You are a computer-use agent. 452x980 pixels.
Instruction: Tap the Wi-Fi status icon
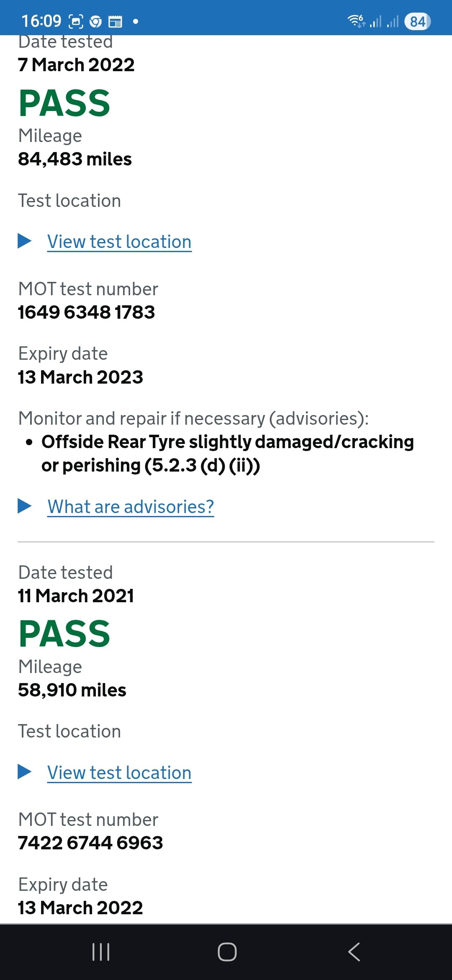(x=356, y=21)
